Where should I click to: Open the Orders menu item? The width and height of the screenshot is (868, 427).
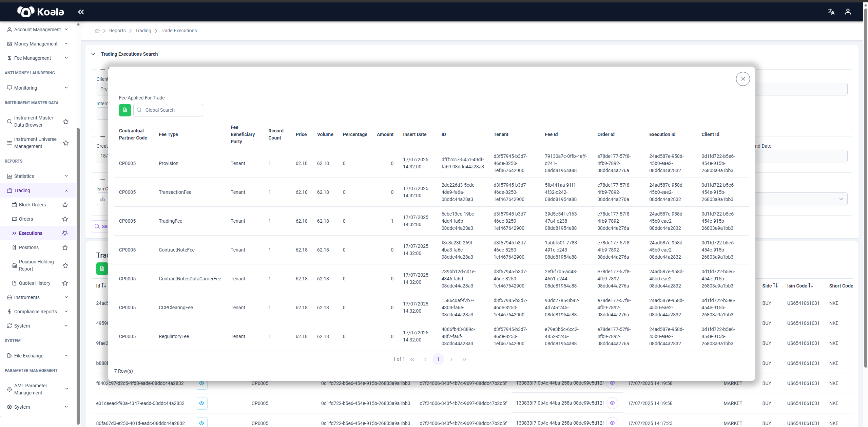(x=26, y=219)
